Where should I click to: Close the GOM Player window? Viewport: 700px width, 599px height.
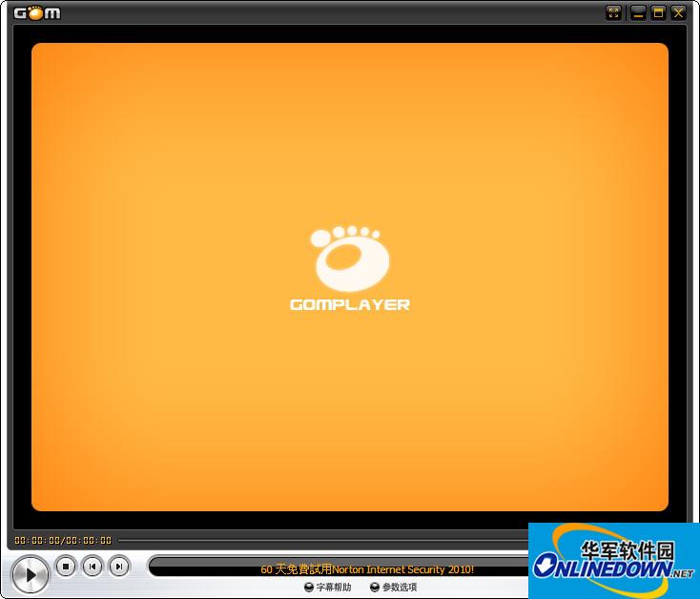pyautogui.click(x=678, y=12)
